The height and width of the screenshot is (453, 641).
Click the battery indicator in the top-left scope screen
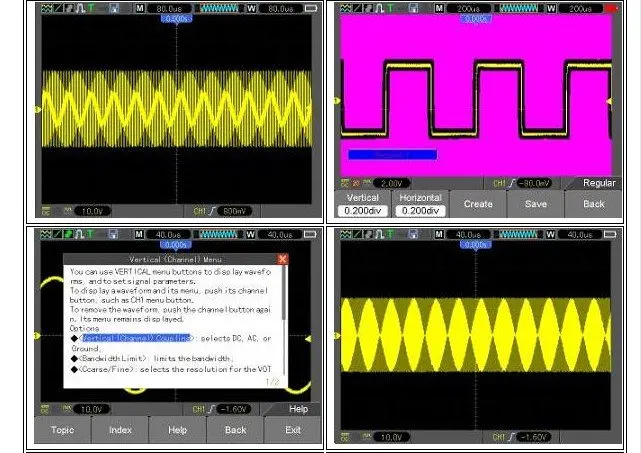[311, 8]
